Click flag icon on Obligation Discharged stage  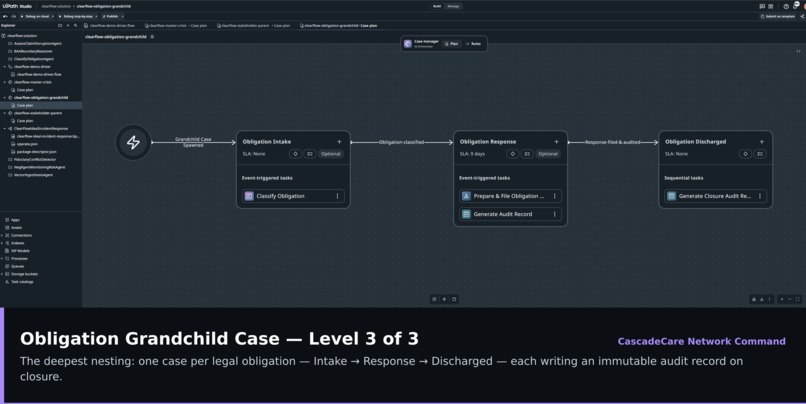coord(760,154)
